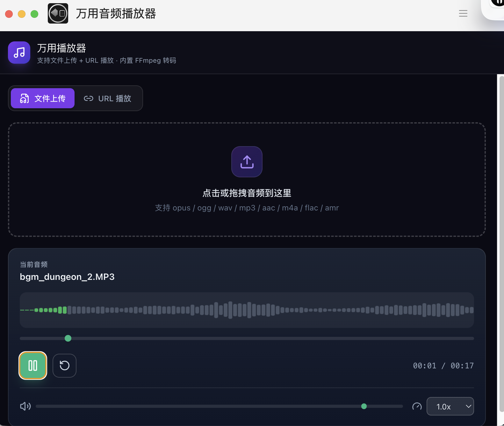This screenshot has width=504, height=426.
Task: Switch to the 文件上传 tab
Action: [43, 98]
